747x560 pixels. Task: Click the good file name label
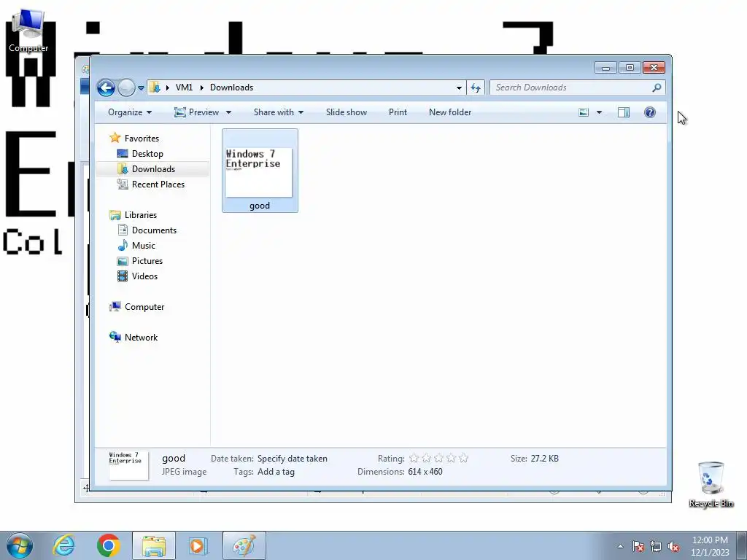tap(260, 206)
